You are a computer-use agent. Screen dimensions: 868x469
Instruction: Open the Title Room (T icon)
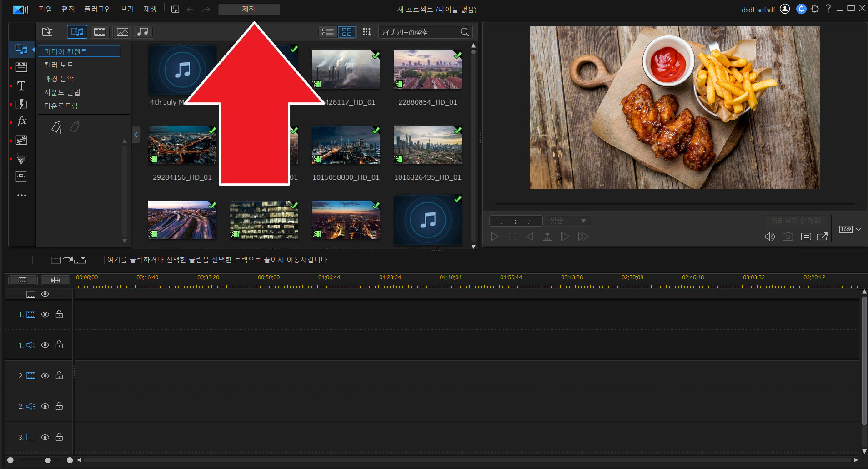point(21,86)
